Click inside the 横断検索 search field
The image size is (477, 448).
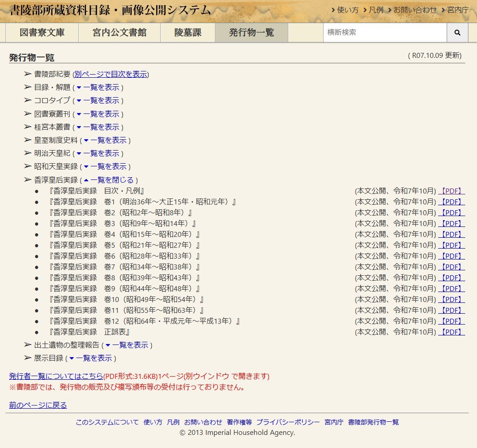385,33
